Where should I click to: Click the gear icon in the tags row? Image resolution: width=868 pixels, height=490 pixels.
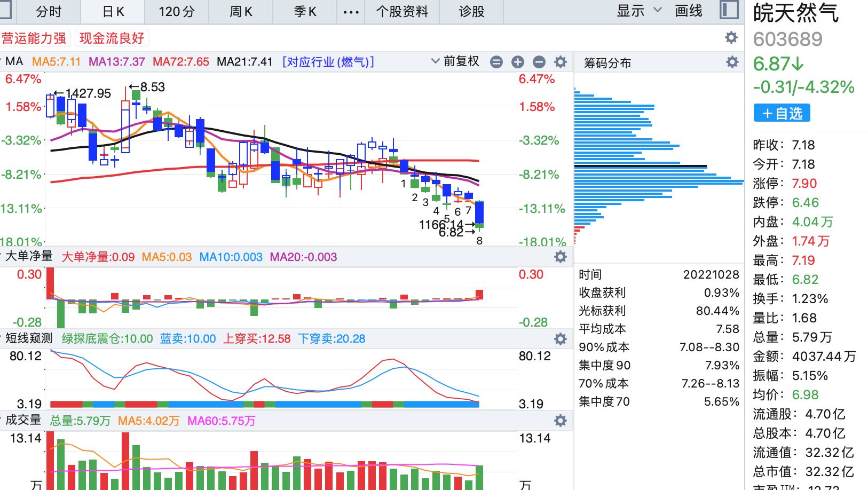[731, 37]
